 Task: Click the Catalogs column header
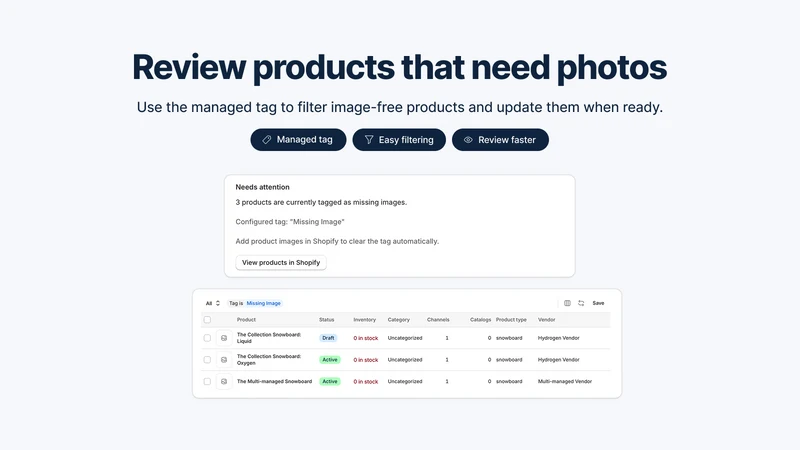480,319
